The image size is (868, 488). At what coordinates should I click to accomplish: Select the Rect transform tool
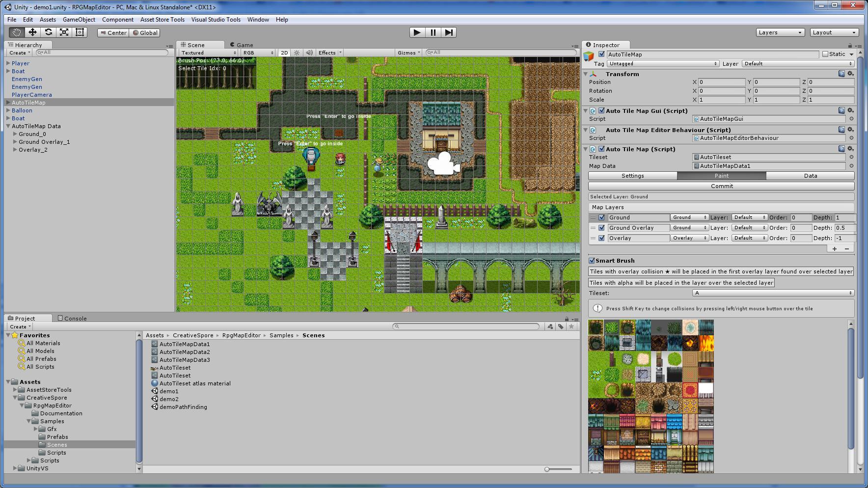click(x=80, y=32)
